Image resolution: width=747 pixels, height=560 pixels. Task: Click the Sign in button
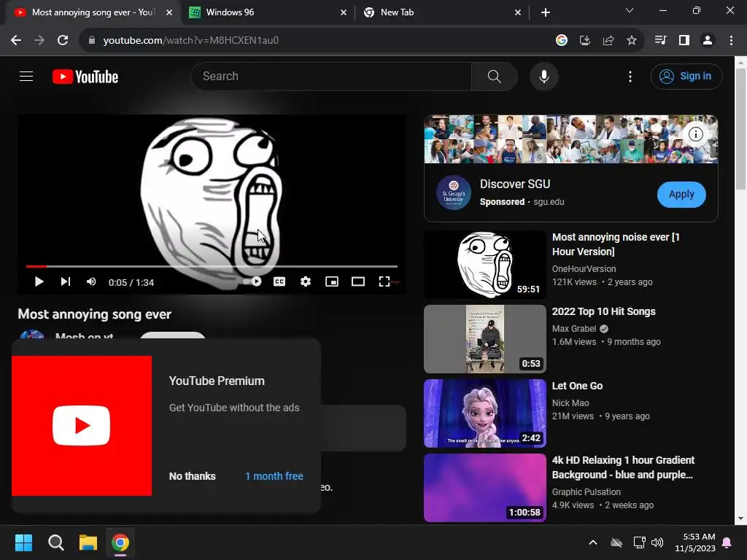(x=686, y=76)
